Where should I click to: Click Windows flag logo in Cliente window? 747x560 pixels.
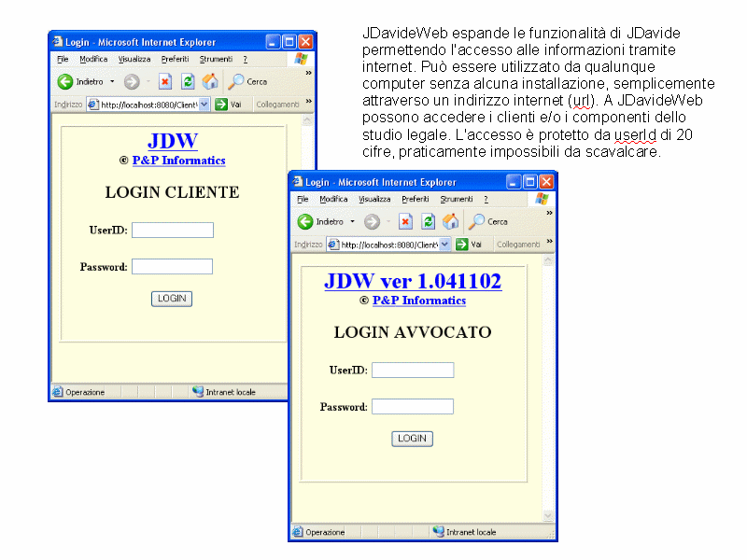(301, 59)
